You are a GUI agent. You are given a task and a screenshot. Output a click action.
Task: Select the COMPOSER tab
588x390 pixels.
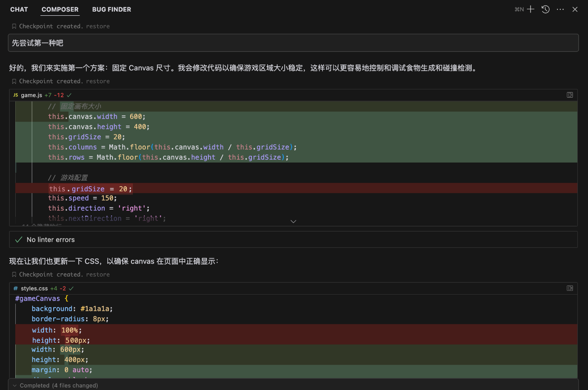60,9
